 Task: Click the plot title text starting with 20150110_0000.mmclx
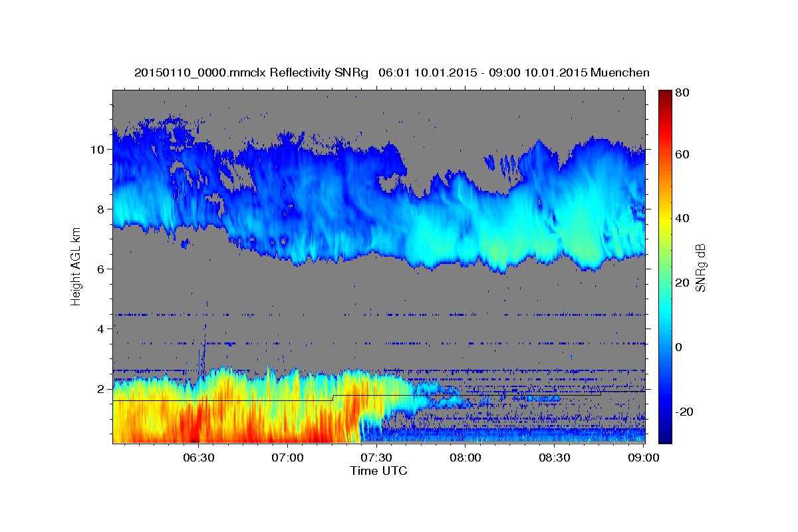(x=392, y=72)
